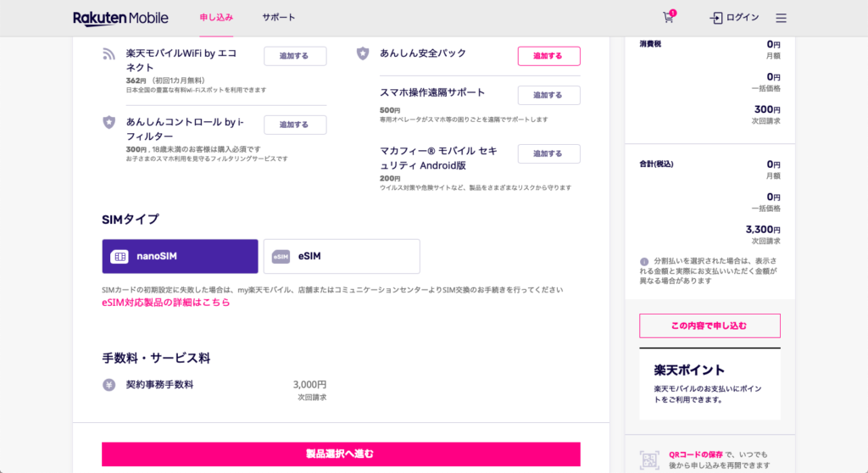Click the 楽天ポイント heading
The width and height of the screenshot is (868, 473).
(689, 370)
